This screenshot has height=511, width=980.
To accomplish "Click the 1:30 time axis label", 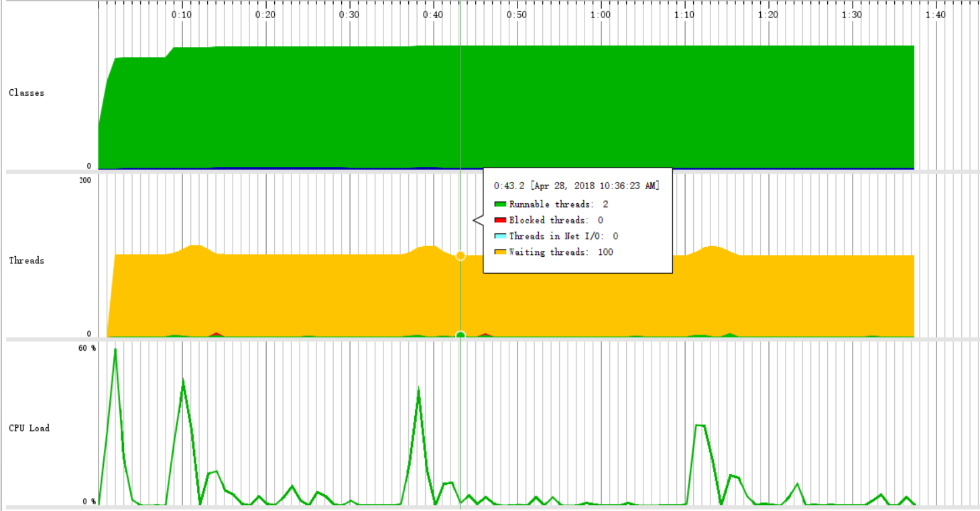I will pyautogui.click(x=851, y=15).
